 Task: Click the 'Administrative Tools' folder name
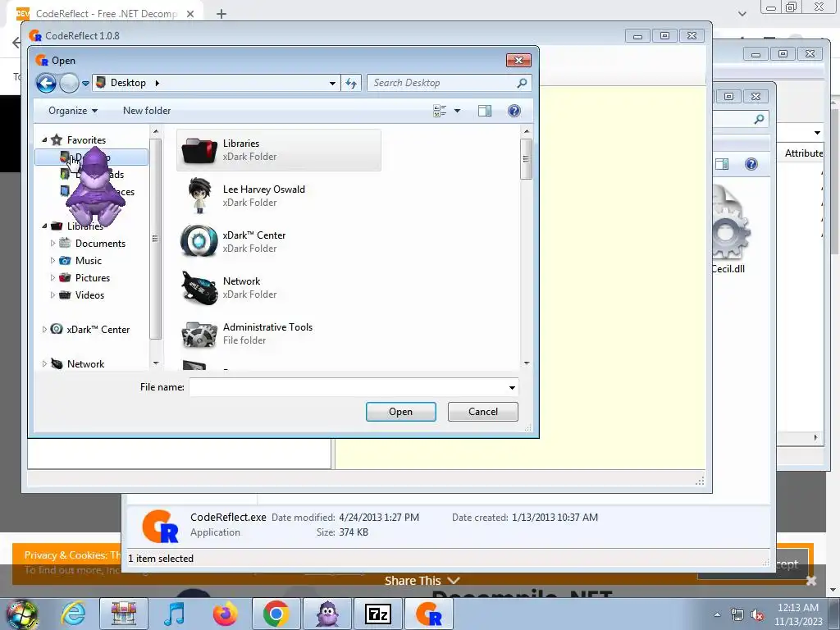(267, 326)
